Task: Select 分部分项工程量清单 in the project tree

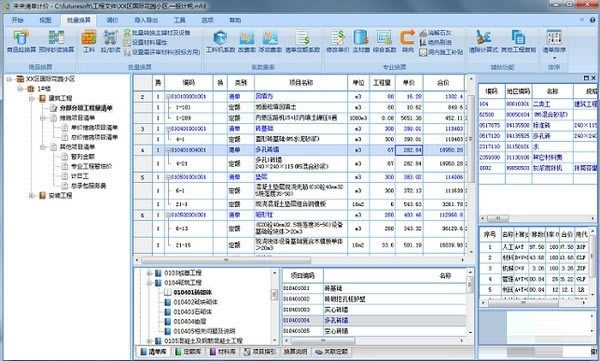Action: (x=86, y=108)
